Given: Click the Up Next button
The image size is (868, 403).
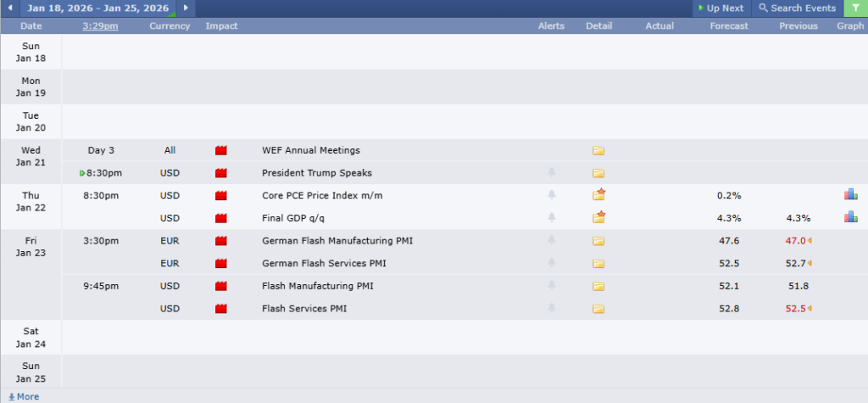Looking at the screenshot, I should coord(721,8).
